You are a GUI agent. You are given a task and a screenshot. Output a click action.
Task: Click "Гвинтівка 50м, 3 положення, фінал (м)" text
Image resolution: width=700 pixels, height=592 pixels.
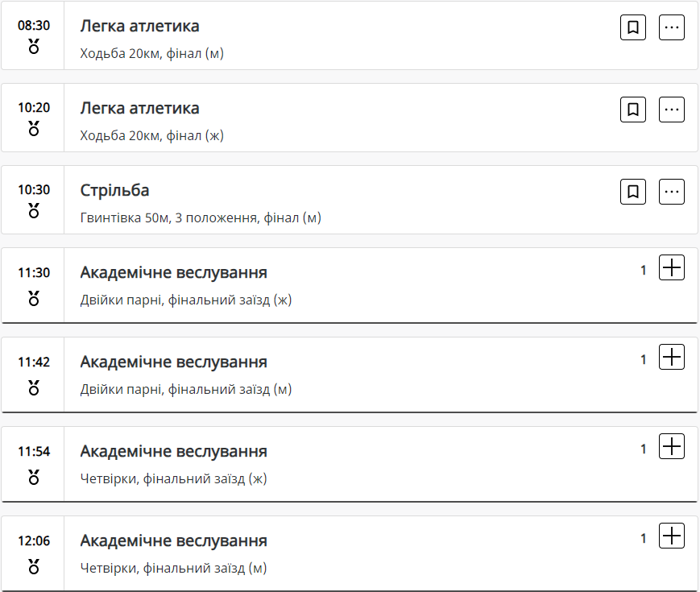tap(201, 217)
